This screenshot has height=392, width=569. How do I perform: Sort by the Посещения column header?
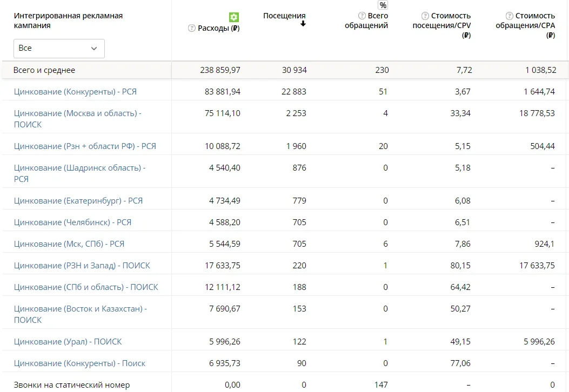(284, 16)
